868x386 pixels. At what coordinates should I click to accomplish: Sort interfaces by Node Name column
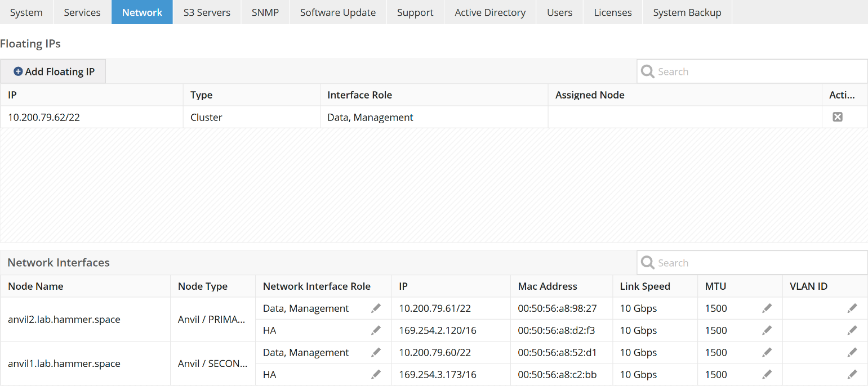coord(86,286)
